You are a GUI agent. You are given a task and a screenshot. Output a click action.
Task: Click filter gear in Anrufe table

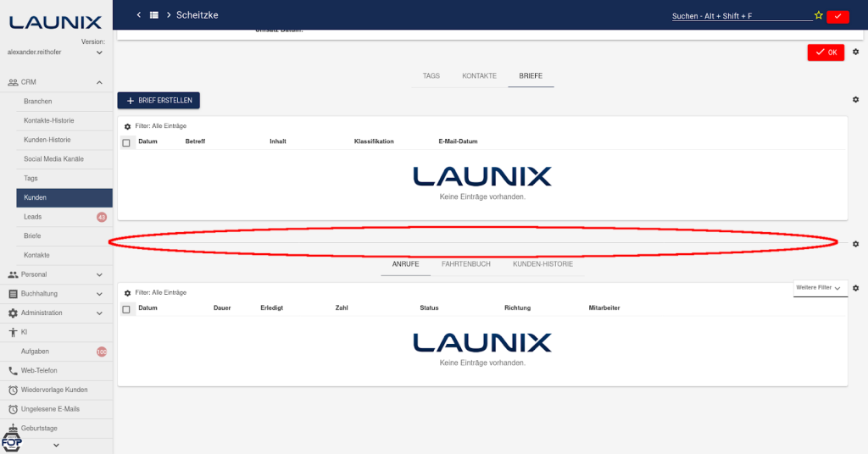tap(127, 293)
